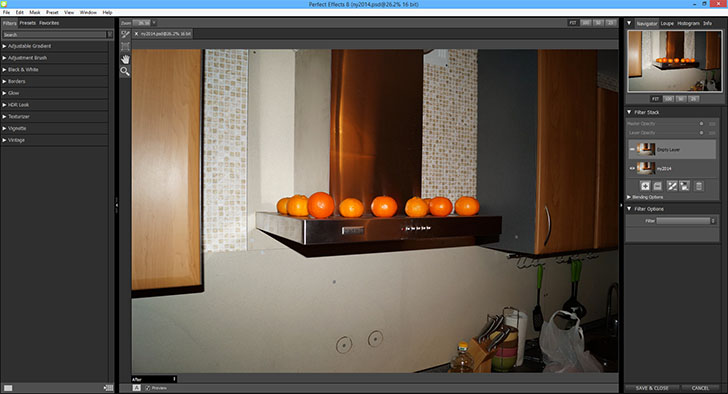The height and width of the screenshot is (394, 728).
Task: Select the Hand pan tool
Action: click(125, 59)
